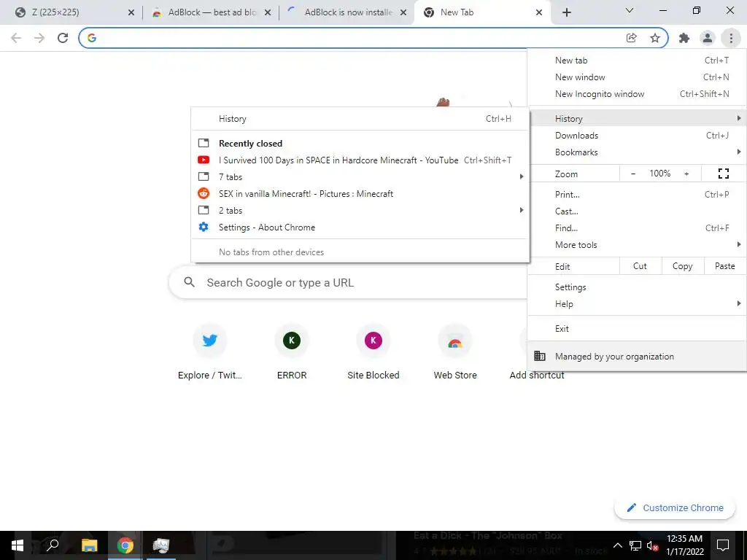This screenshot has width=747, height=560.
Task: Close the AdBlock is now installed tab
Action: coord(403,12)
